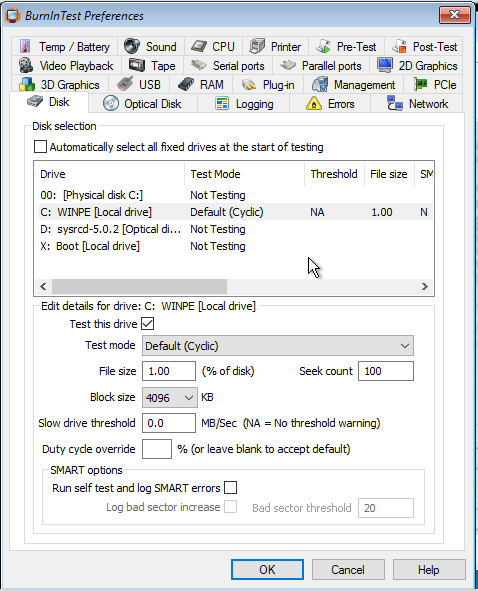The width and height of the screenshot is (478, 591).
Task: Click the Cancel button
Action: pyautogui.click(x=348, y=569)
